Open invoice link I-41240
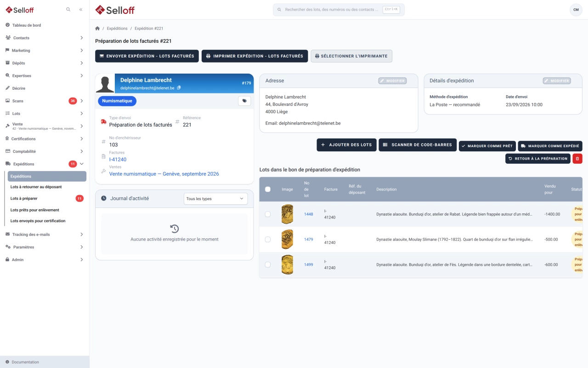 pyautogui.click(x=118, y=160)
